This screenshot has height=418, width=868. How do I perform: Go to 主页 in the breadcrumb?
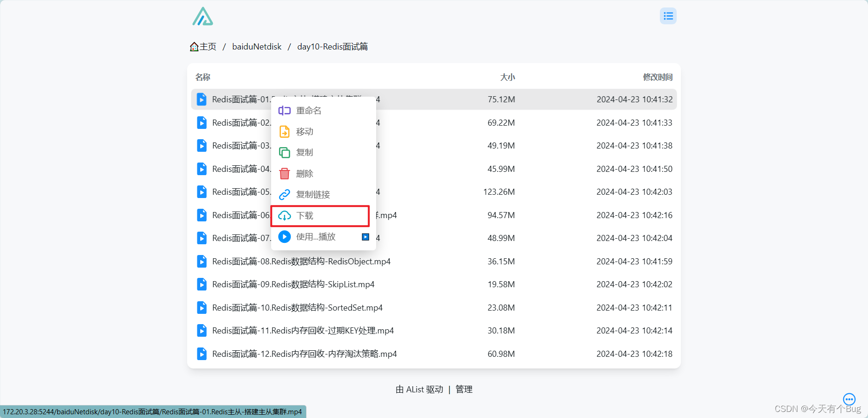(x=208, y=47)
